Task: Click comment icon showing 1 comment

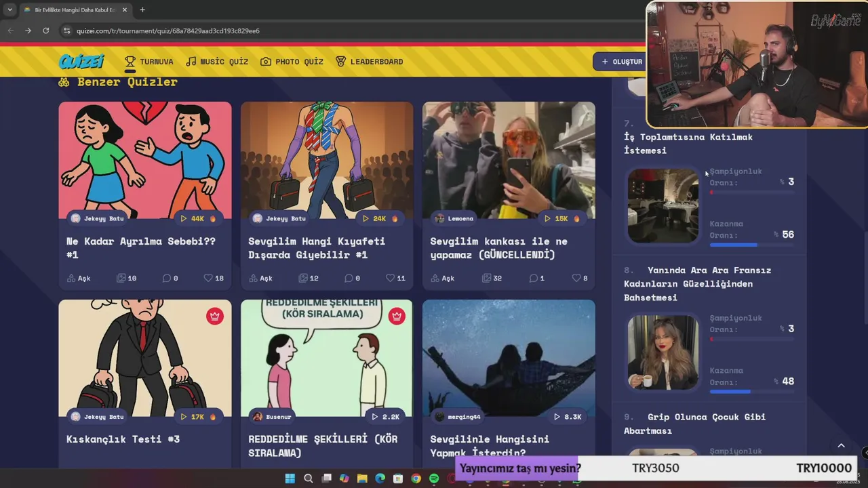Action: pyautogui.click(x=533, y=278)
